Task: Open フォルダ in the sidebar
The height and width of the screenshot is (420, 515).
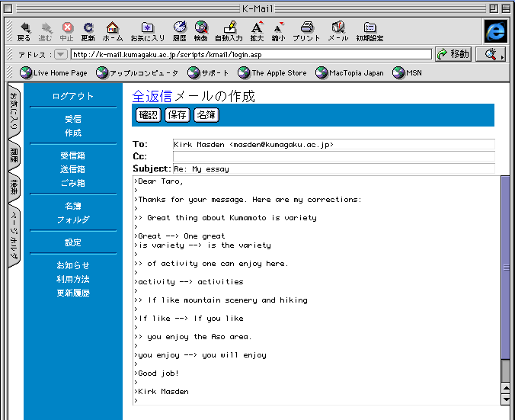Action: click(x=73, y=220)
